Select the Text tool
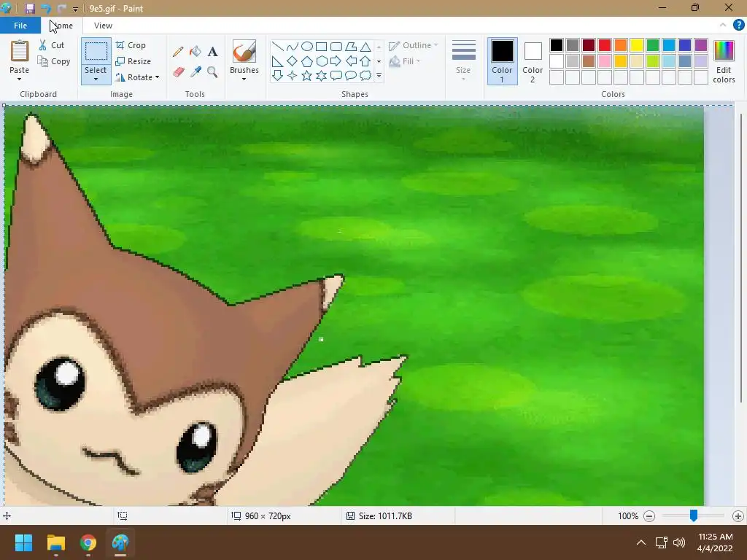Screen dimensions: 747x560 pyautogui.click(x=212, y=52)
